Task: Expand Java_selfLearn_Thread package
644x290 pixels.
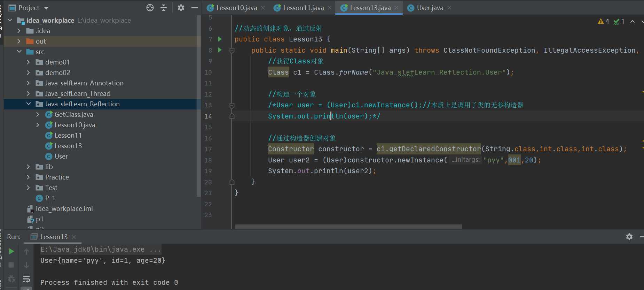Action: (x=29, y=93)
